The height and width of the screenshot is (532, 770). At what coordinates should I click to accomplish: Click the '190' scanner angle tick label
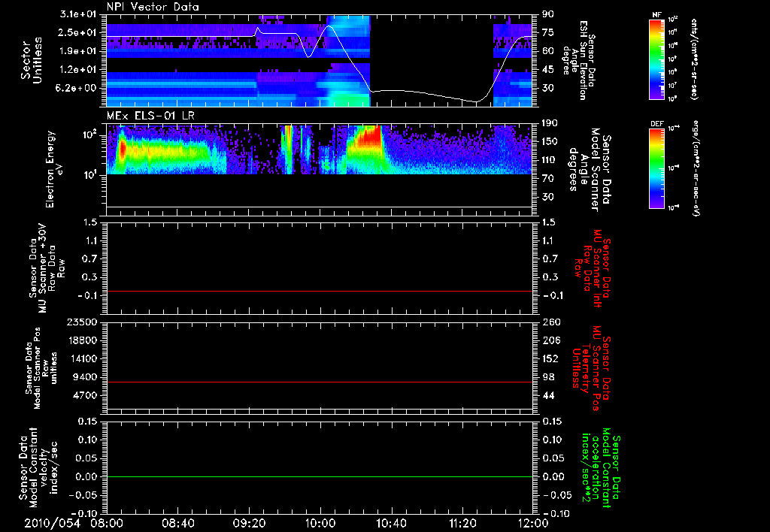point(550,123)
